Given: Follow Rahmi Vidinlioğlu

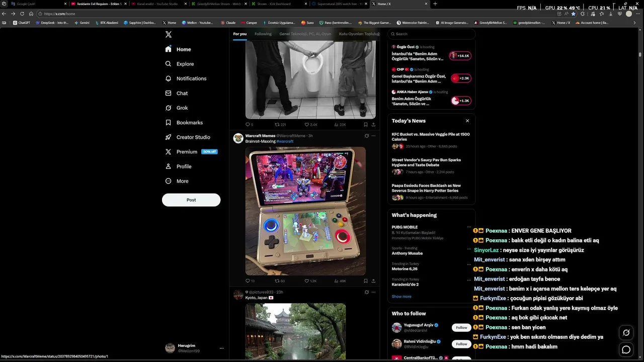Looking at the screenshot, I should (461, 344).
